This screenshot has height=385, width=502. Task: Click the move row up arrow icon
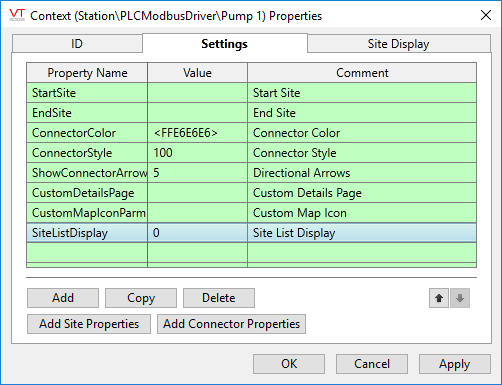tap(439, 298)
